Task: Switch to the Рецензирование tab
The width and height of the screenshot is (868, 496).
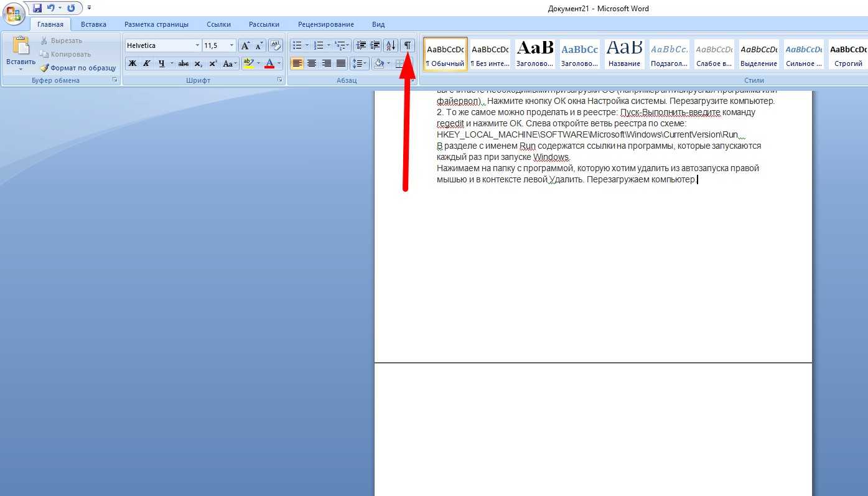Action: [x=325, y=24]
